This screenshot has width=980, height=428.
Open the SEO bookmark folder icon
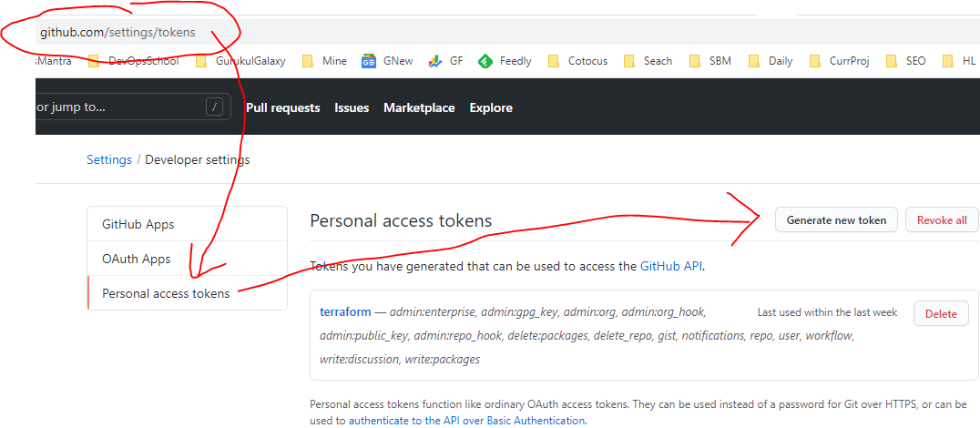[x=891, y=61]
